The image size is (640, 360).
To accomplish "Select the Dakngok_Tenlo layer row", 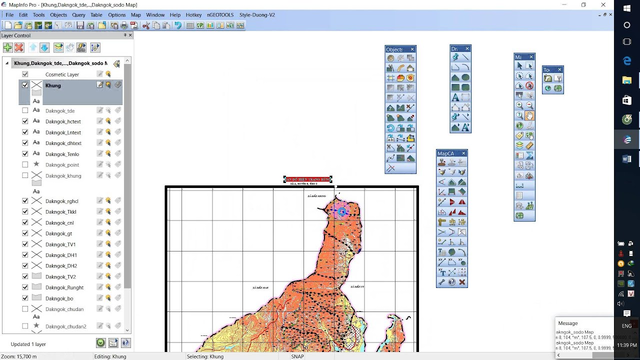I will [70, 154].
